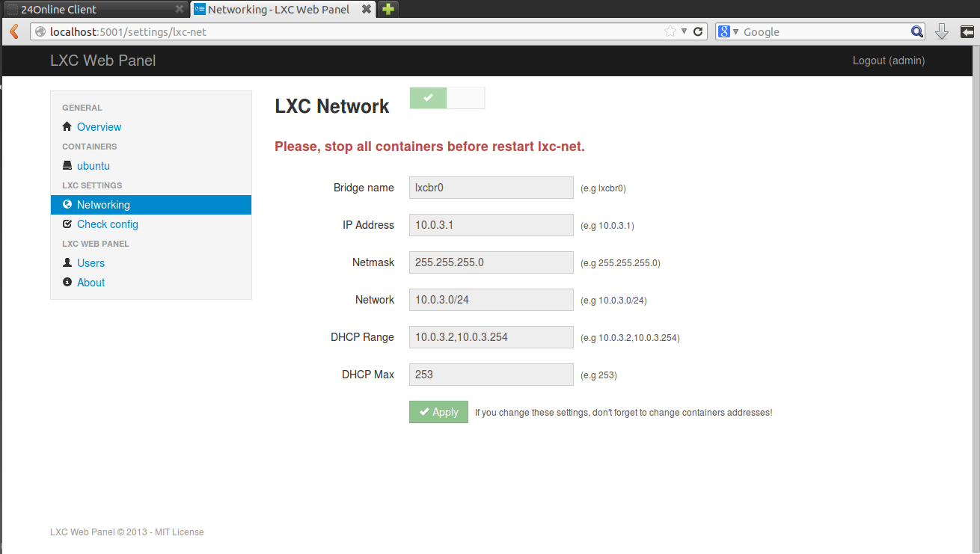Open the downloads arrow icon

tap(942, 31)
